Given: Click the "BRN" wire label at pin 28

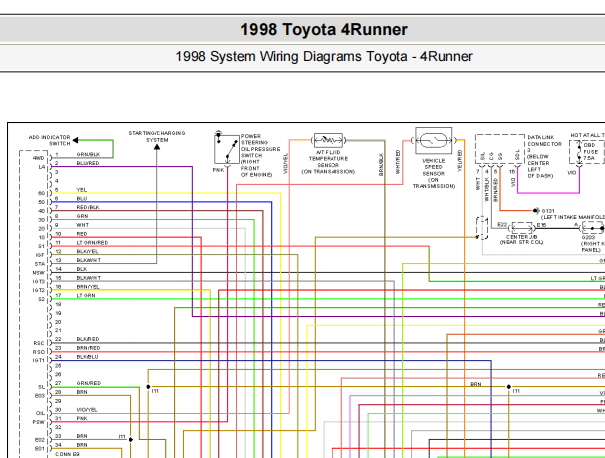Looking at the screenshot, I should (82, 392).
